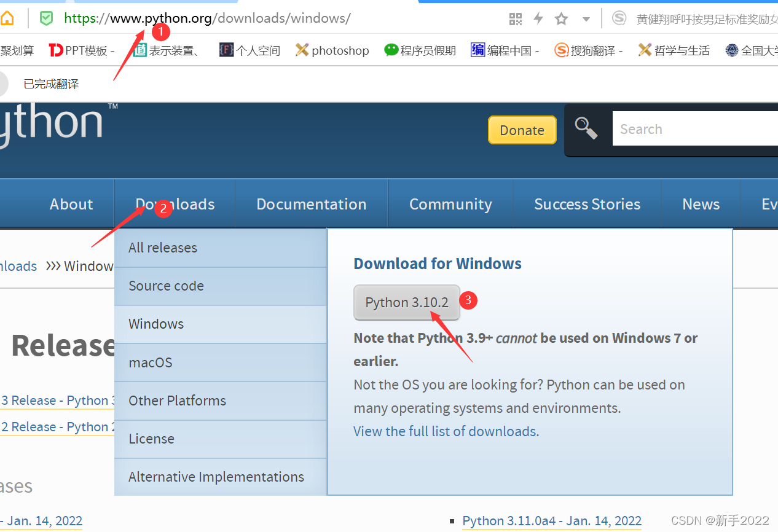Select macOS in Downloads submenu
Image resolution: width=778 pixels, height=532 pixels.
point(221,362)
